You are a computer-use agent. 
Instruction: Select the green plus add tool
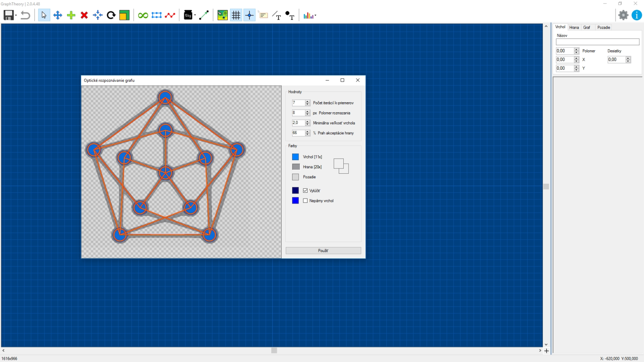(x=71, y=15)
